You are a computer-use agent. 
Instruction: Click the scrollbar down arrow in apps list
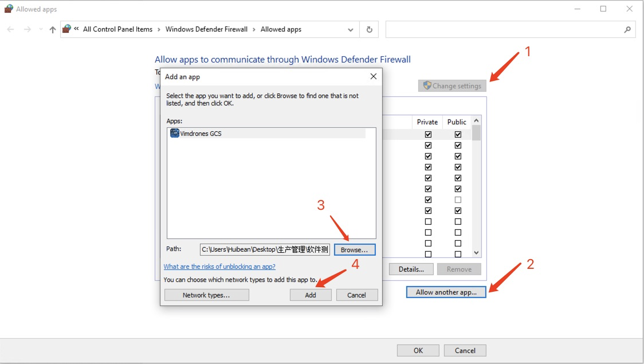[x=476, y=253]
